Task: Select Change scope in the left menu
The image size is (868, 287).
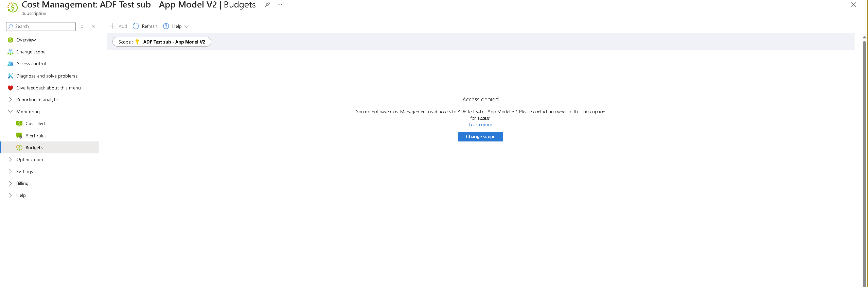Action: (31, 52)
